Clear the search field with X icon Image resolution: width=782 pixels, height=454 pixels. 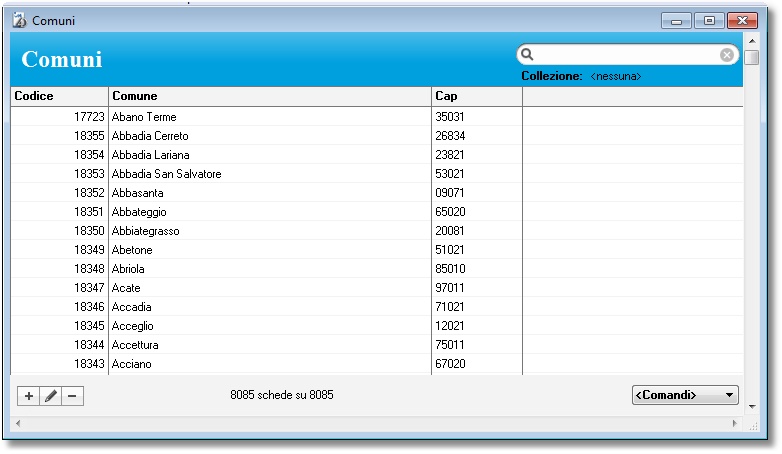pyautogui.click(x=727, y=55)
